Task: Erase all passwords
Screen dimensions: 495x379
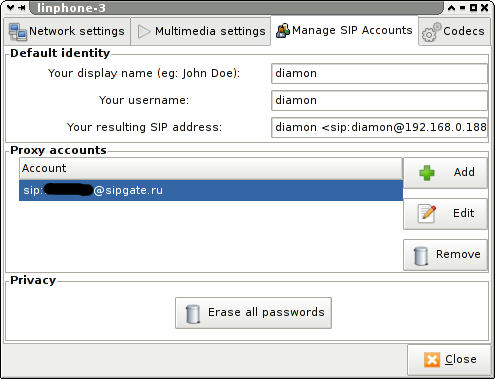Action: coord(253,313)
